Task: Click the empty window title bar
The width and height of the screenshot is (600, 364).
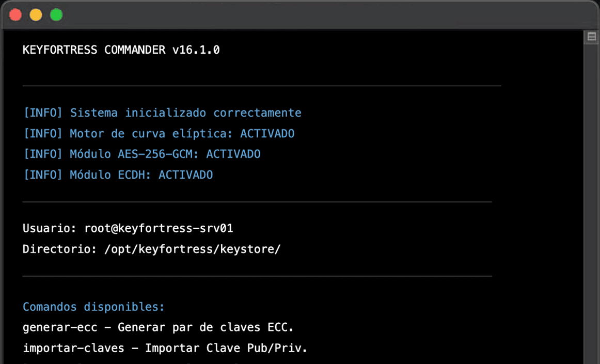Action: click(x=310, y=15)
